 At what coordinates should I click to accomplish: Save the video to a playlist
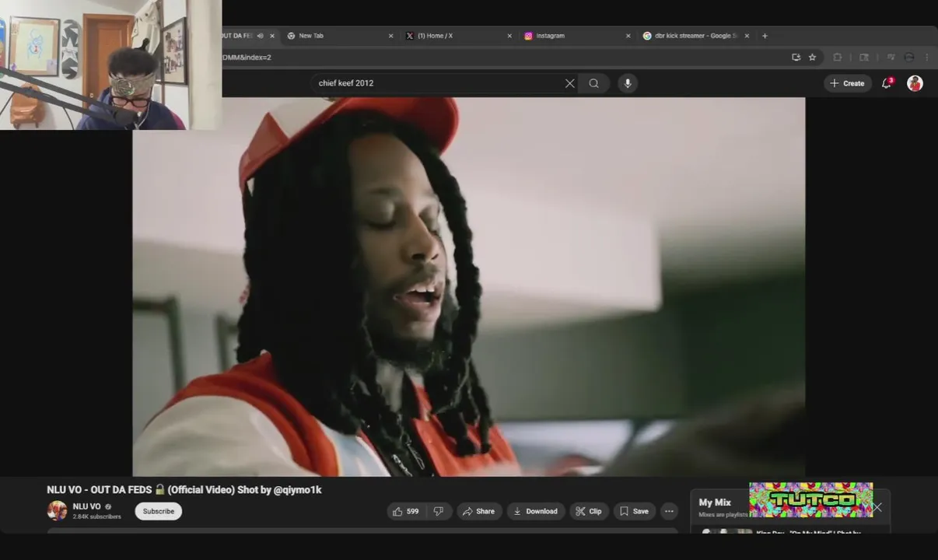[634, 511]
